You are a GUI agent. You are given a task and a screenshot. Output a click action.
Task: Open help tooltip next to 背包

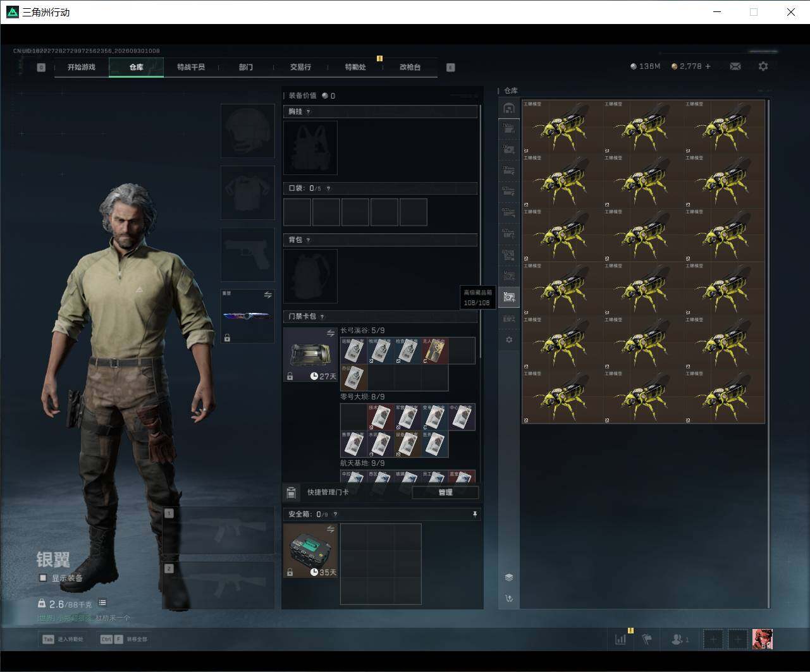[x=309, y=240]
